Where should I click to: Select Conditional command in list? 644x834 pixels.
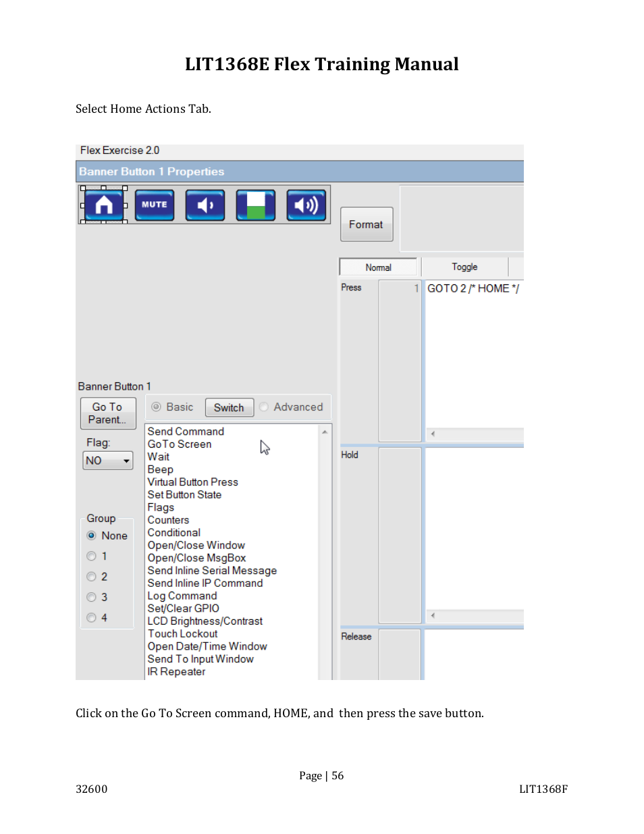click(174, 533)
